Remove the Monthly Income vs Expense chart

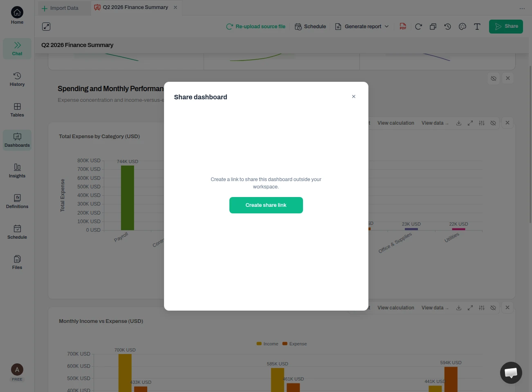point(507,307)
